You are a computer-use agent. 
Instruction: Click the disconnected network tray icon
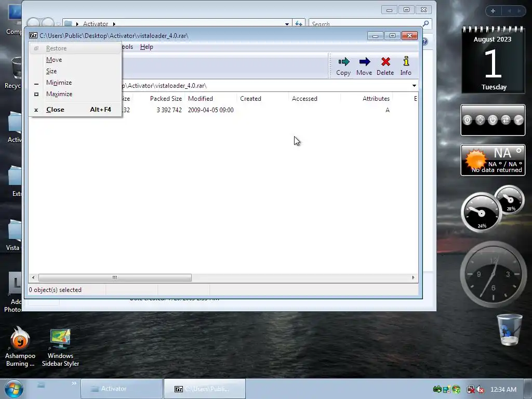click(471, 390)
